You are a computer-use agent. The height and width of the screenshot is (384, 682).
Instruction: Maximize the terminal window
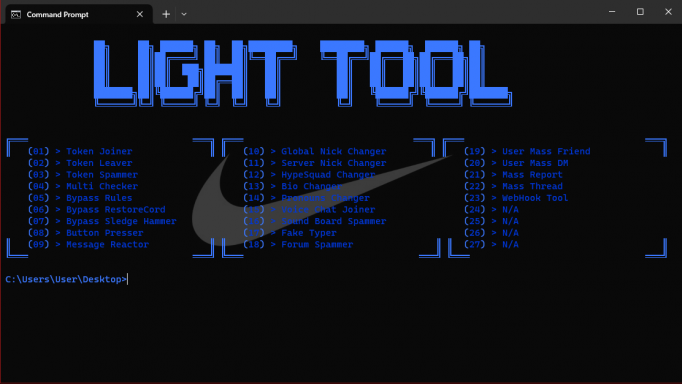[x=640, y=12]
